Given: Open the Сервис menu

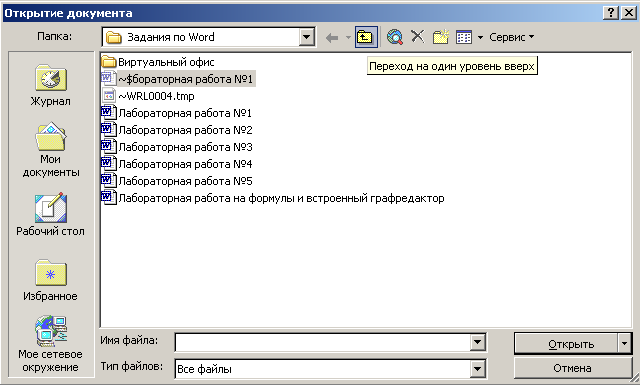Looking at the screenshot, I should pyautogui.click(x=511, y=37).
